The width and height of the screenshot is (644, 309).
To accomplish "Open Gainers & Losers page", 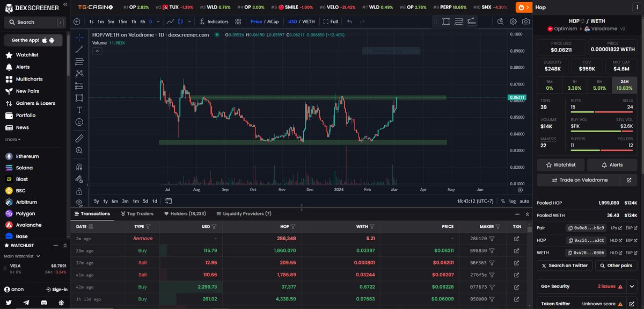I will click(x=35, y=103).
